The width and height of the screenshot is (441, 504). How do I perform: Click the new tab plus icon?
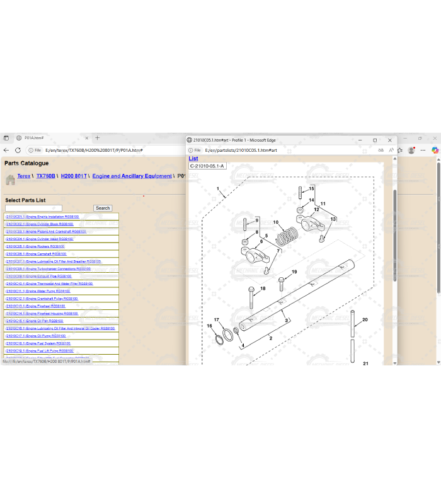[x=96, y=137]
